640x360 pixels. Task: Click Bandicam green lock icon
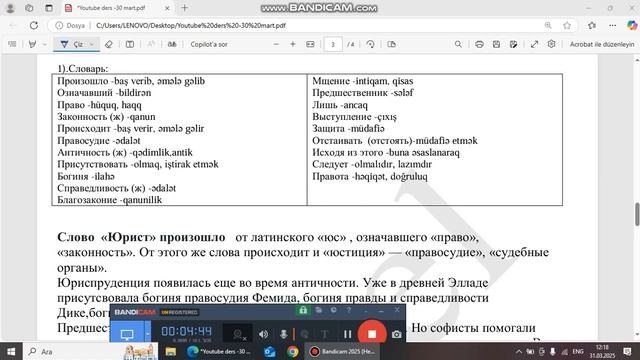[303, 310]
